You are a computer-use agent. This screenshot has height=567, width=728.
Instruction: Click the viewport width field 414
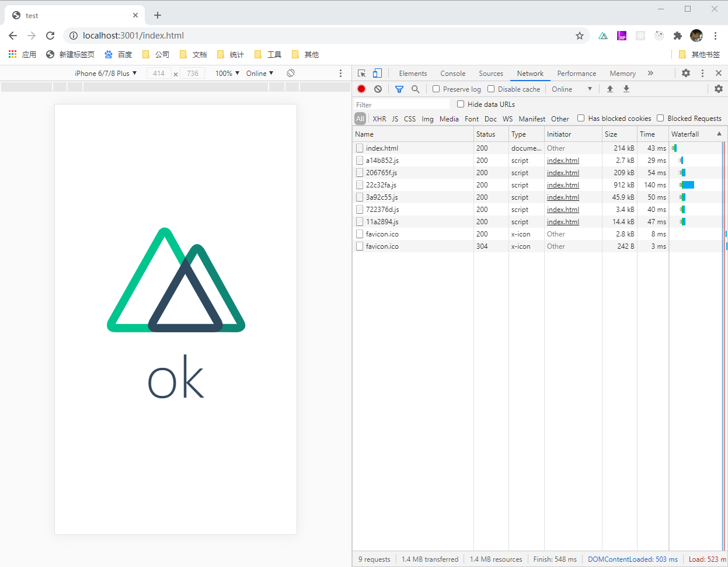[159, 73]
